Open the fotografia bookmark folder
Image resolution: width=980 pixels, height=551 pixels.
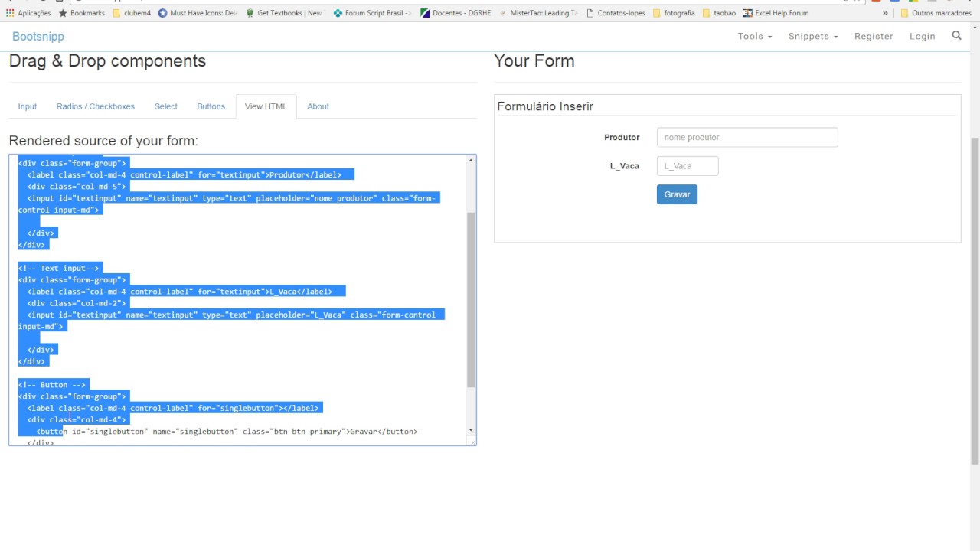674,13
